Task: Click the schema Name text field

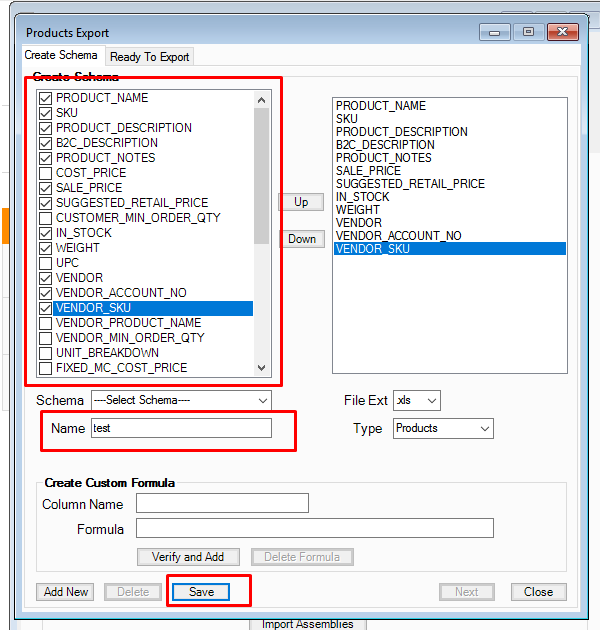Action: tap(180, 428)
